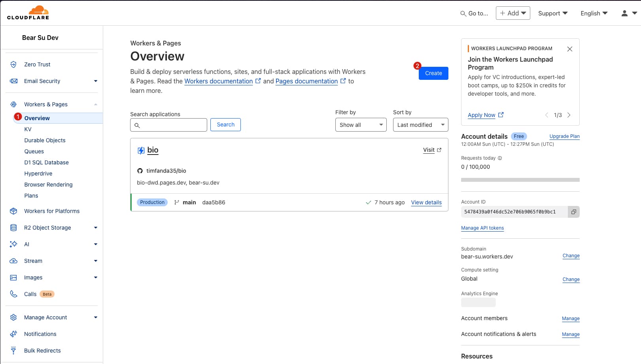The image size is (641, 364).
Task: Click the external link icon next to Visit
Action: [x=439, y=150]
